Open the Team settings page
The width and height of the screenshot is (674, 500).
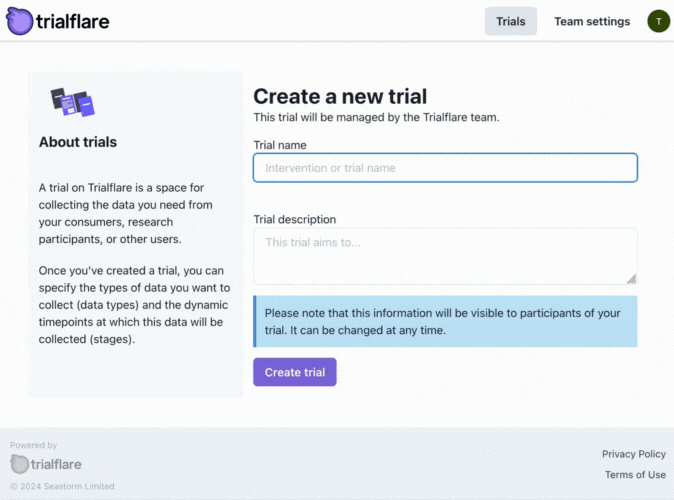[592, 21]
